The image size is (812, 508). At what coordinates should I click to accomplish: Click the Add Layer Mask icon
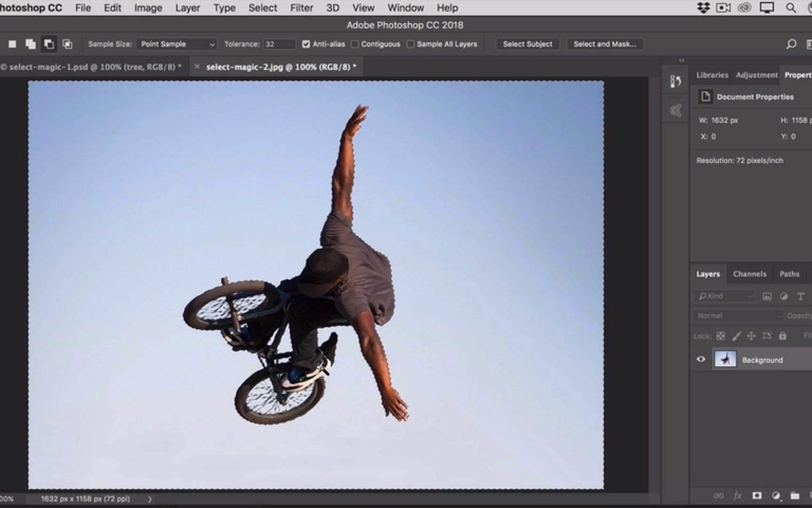click(x=757, y=496)
